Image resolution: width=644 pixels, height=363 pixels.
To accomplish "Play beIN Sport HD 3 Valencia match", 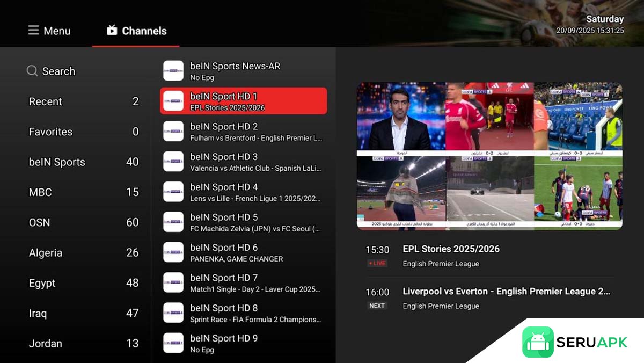I will pos(255,162).
